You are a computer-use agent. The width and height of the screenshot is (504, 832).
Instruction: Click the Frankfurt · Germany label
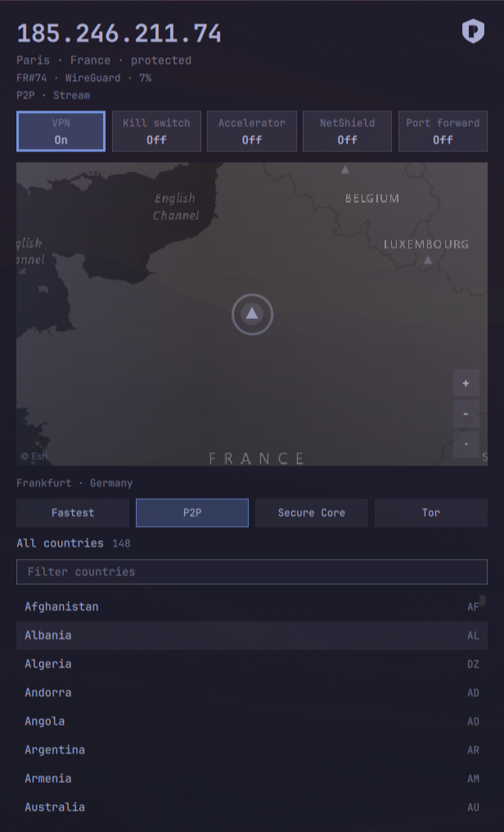click(x=74, y=483)
